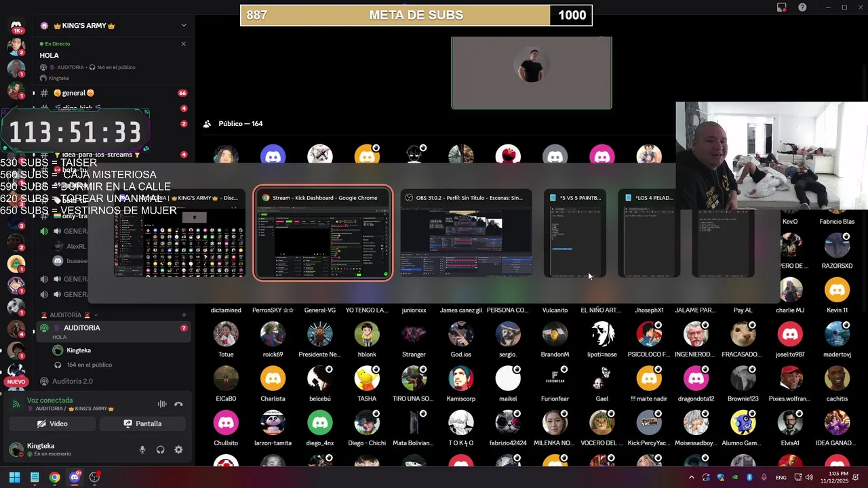Open KING'S ARMY server dropdown
The image size is (868, 488).
coord(184,26)
